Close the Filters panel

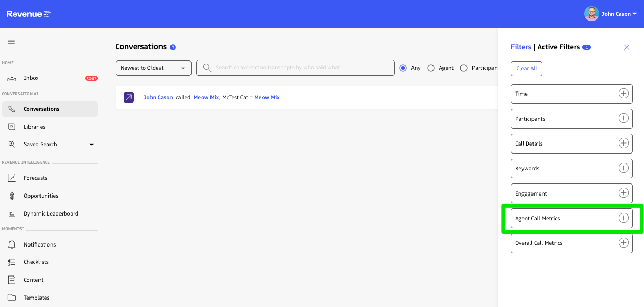626,47
